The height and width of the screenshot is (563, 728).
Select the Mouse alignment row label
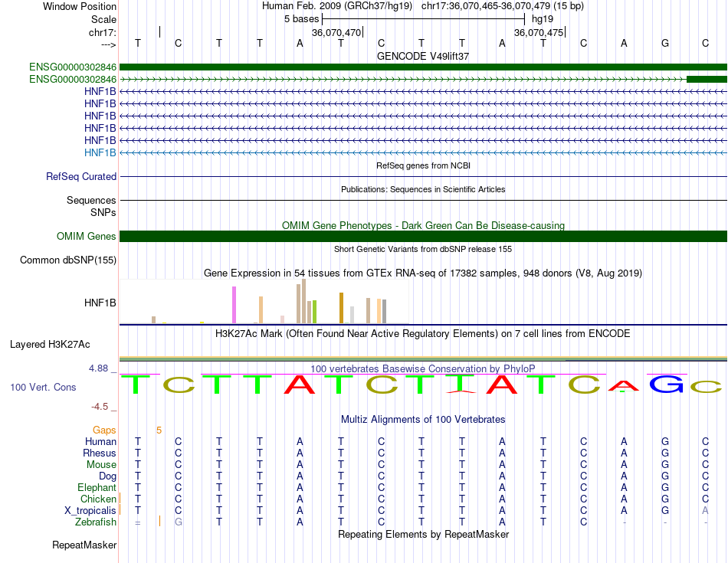click(101, 465)
